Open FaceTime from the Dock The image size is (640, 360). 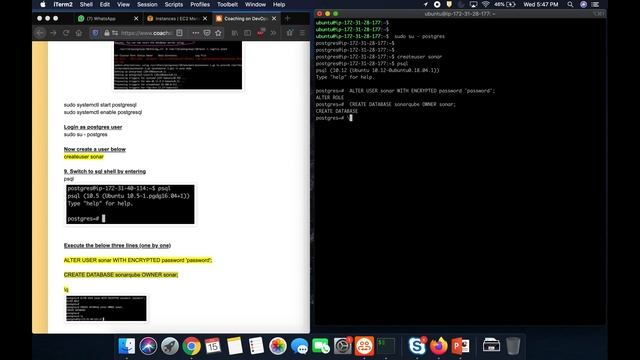tap(321, 346)
